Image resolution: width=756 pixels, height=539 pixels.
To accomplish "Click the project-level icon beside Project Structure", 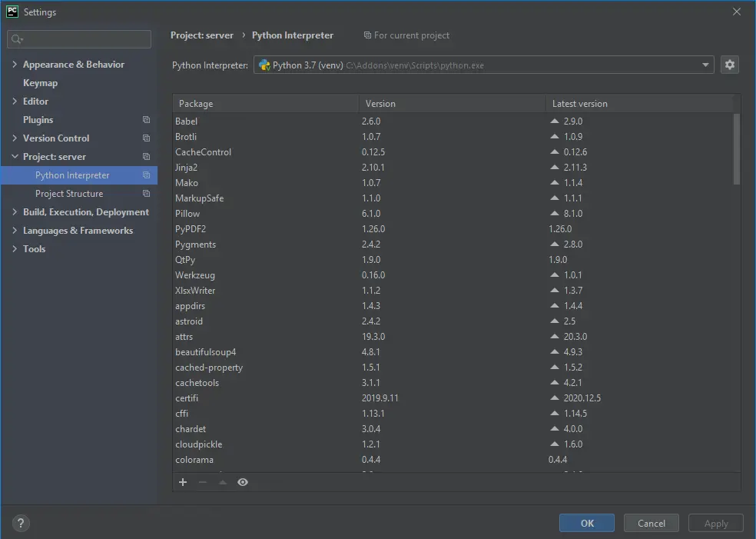I will point(146,194).
